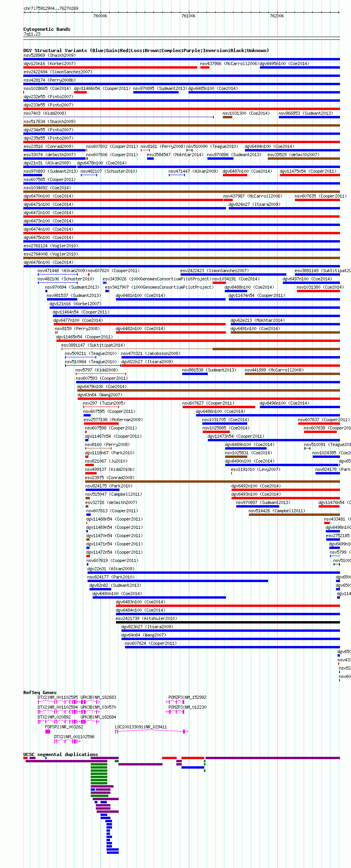Open the RefSeq Genes track title

click(40, 693)
